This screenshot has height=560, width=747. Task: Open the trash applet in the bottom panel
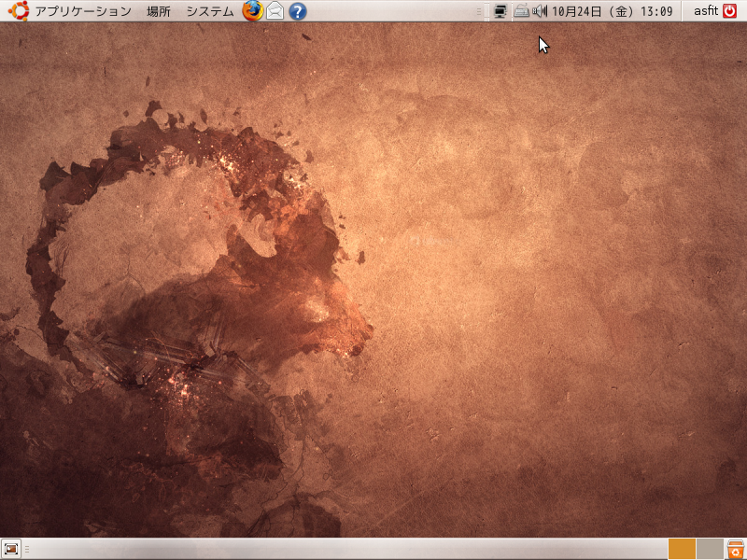(x=736, y=549)
